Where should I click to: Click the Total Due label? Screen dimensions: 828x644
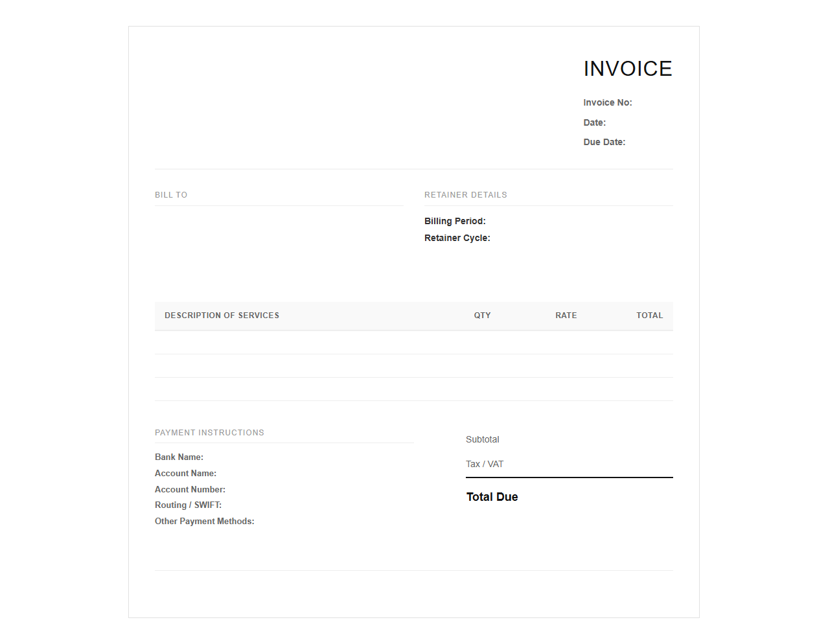(x=492, y=497)
